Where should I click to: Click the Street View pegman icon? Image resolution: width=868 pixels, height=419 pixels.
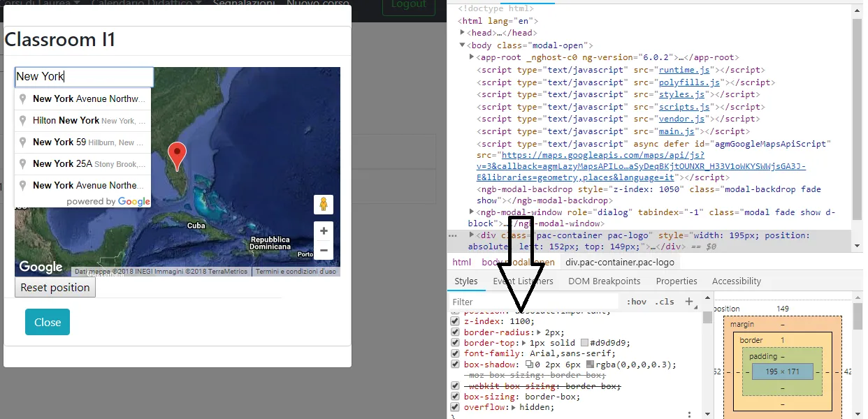[x=324, y=205]
